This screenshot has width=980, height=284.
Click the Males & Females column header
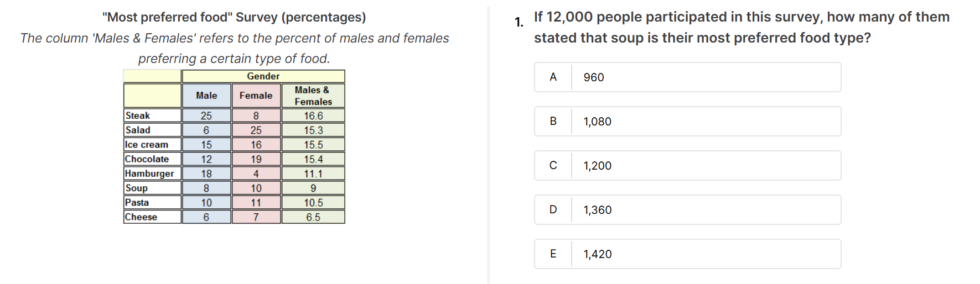coord(313,96)
